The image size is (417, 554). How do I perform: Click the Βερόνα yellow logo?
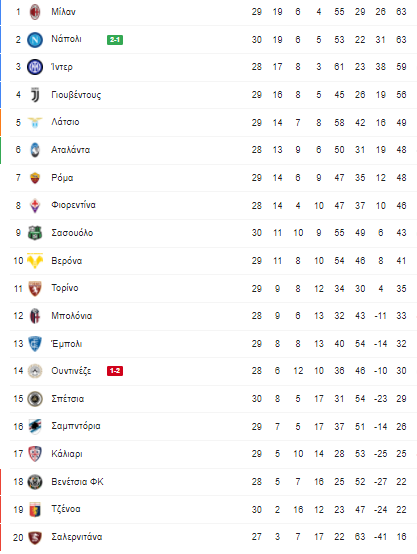click(35, 261)
